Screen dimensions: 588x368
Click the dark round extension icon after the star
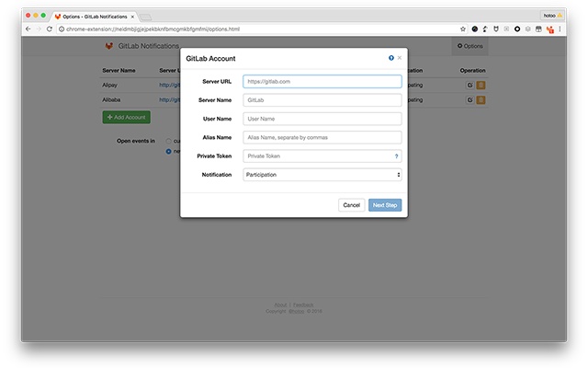point(474,29)
